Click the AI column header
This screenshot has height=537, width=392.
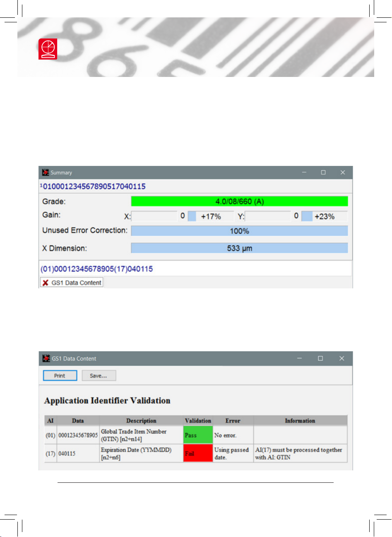51,421
